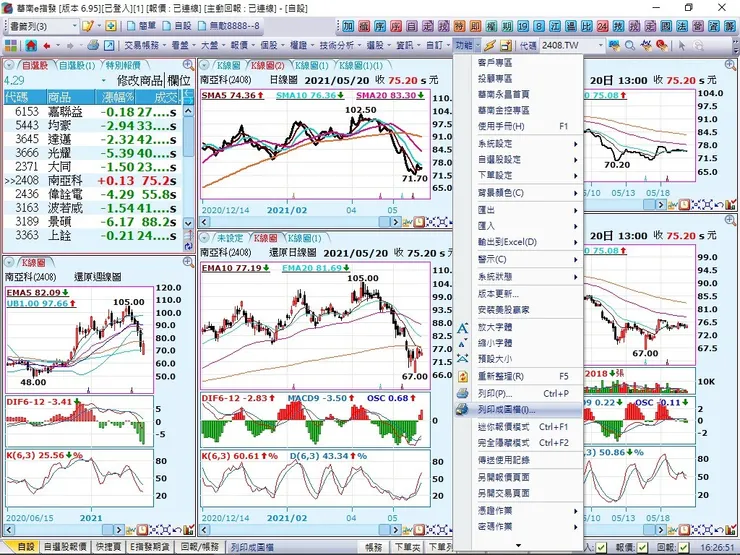Click the orange 特 shortcut icon
The image size is (740, 555).
[459, 26]
